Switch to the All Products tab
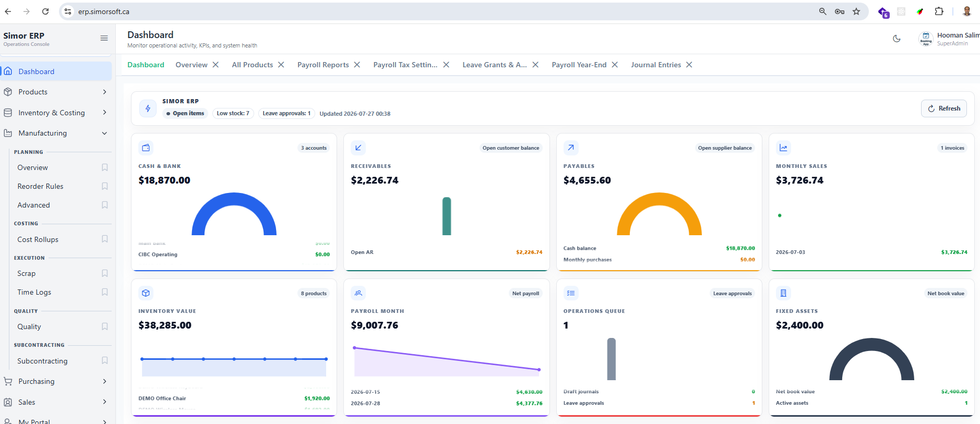The width and height of the screenshot is (980, 424). 252,65
